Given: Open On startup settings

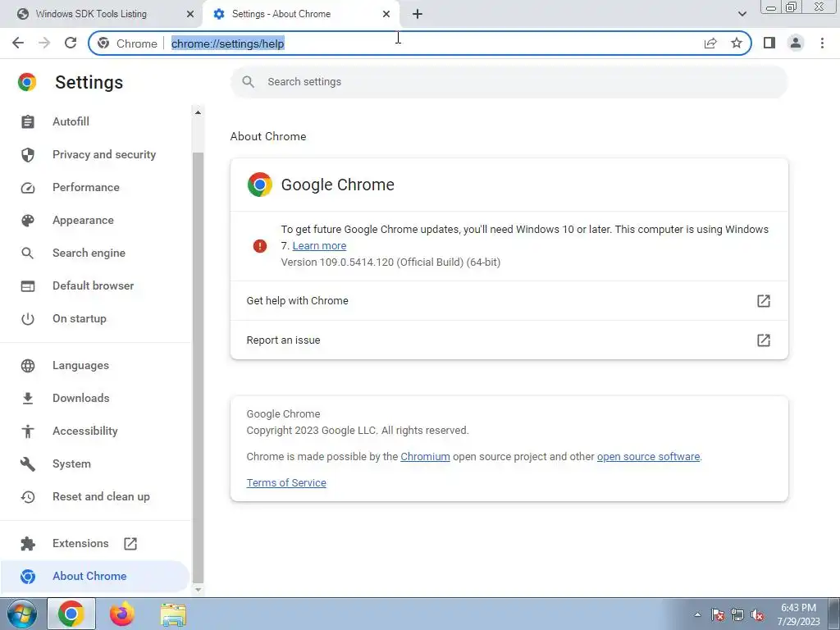Looking at the screenshot, I should pos(80,318).
